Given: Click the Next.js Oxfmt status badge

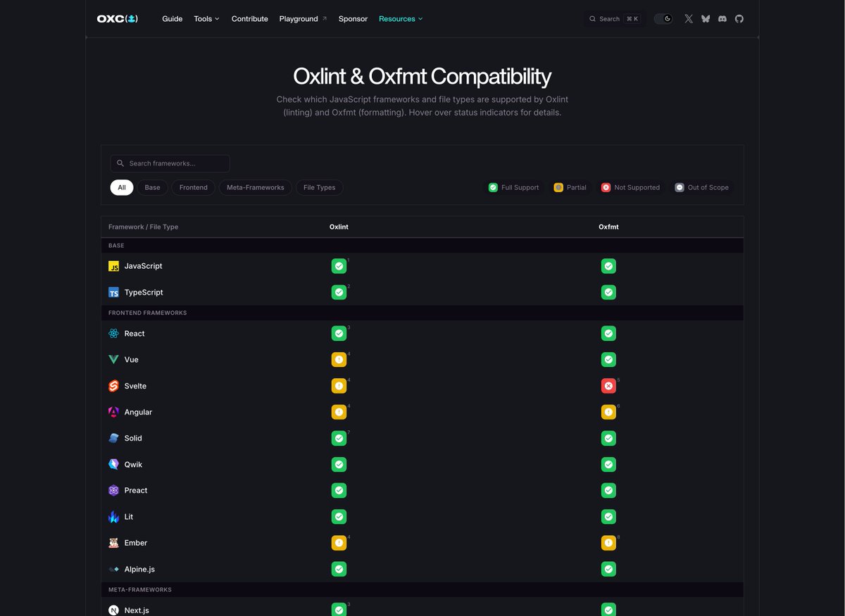Looking at the screenshot, I should 608,610.
